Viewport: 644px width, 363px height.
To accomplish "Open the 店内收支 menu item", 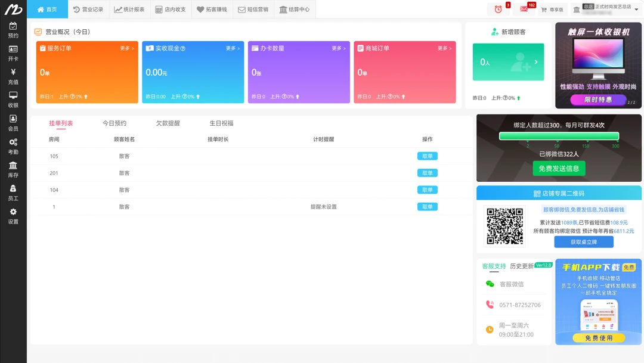I will pos(171,9).
